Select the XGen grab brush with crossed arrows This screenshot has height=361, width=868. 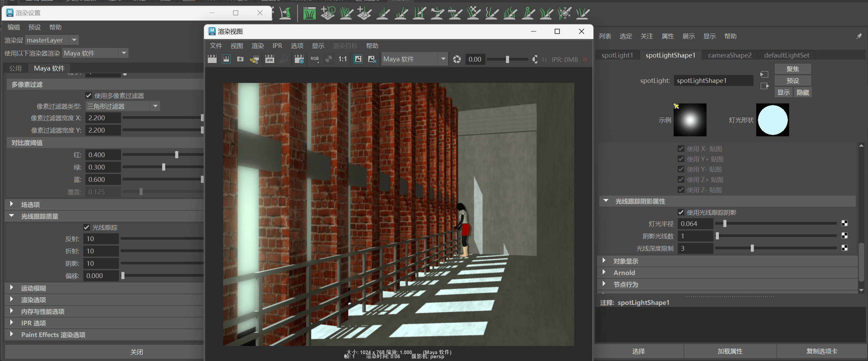coord(473,13)
